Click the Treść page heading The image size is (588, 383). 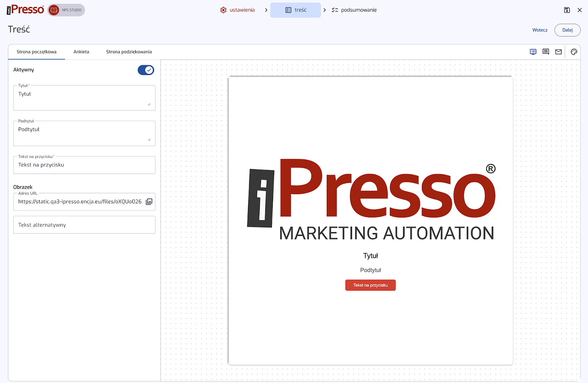pos(19,29)
